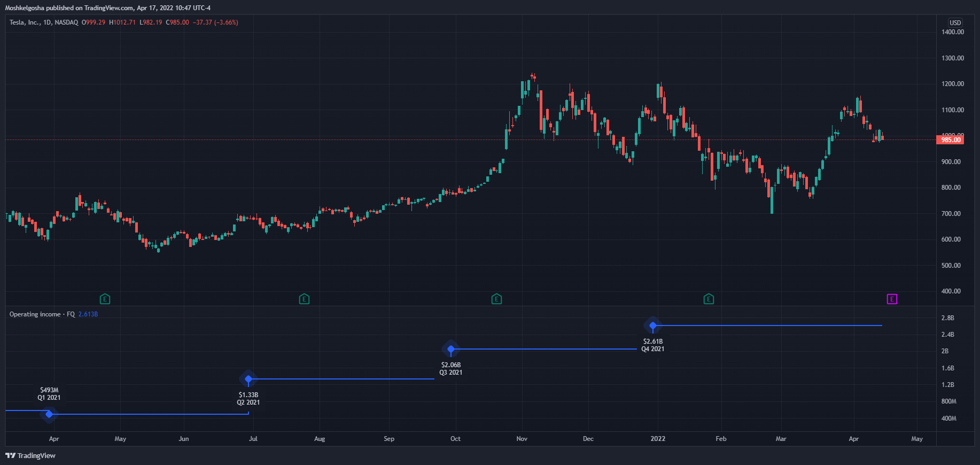Click the 2022 label on the time axis

pos(658,439)
